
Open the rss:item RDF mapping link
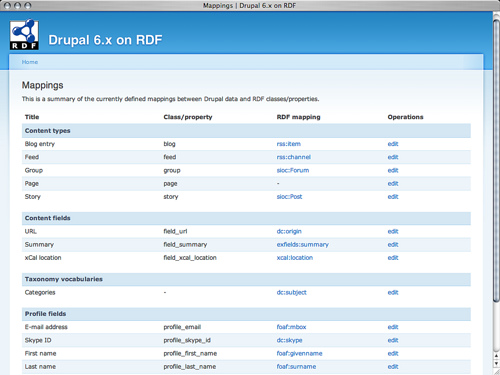(x=289, y=144)
